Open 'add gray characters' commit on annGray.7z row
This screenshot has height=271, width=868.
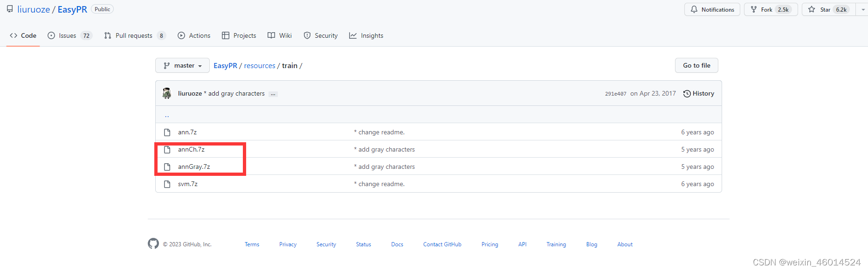pyautogui.click(x=384, y=167)
